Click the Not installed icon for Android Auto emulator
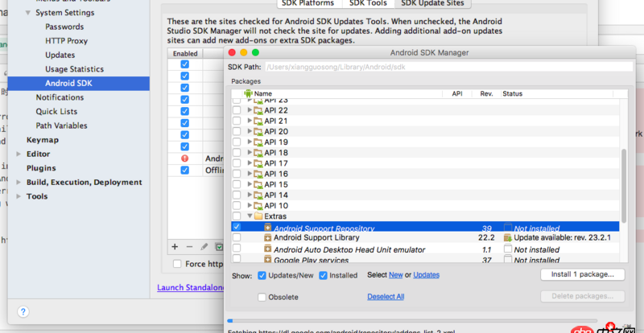 [x=508, y=249]
